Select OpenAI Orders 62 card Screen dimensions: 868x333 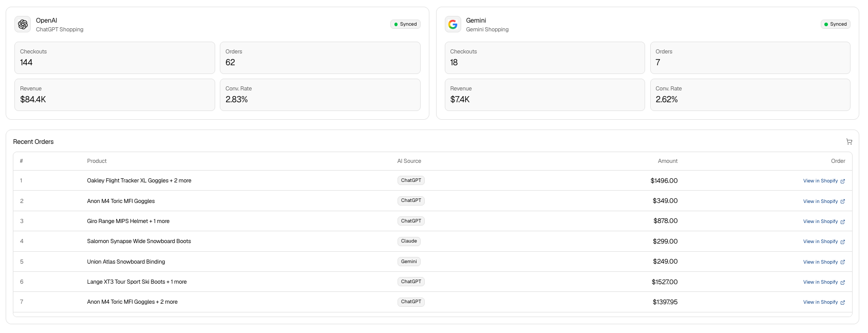pyautogui.click(x=320, y=58)
